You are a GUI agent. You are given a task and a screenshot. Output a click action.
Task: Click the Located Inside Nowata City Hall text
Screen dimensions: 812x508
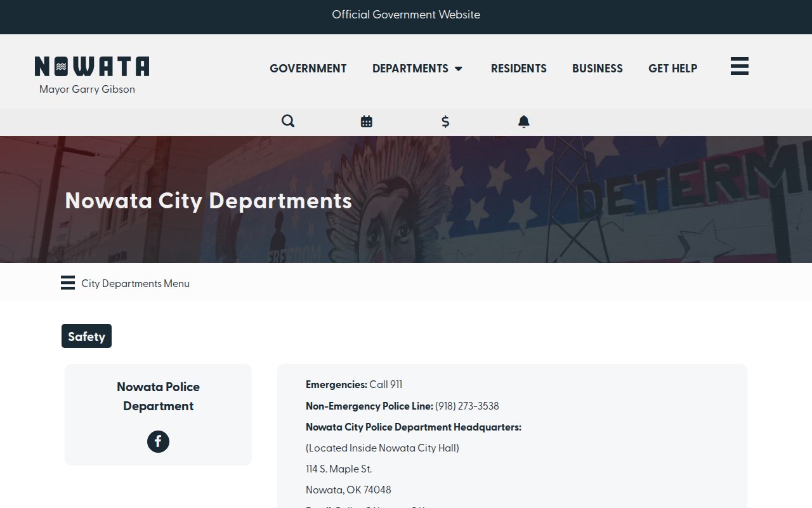(383, 448)
